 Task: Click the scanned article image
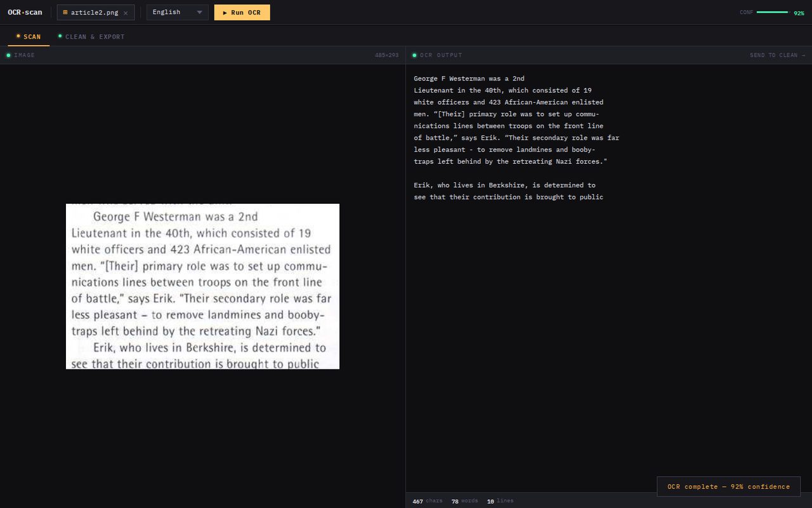click(202, 286)
